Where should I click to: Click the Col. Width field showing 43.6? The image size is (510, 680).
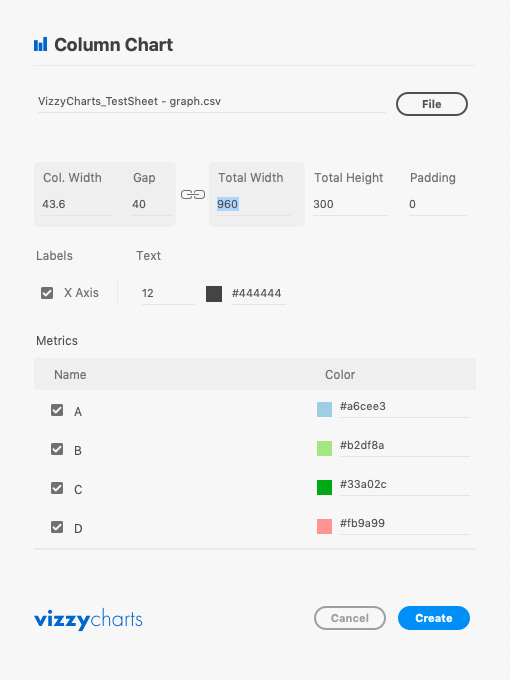(77, 204)
